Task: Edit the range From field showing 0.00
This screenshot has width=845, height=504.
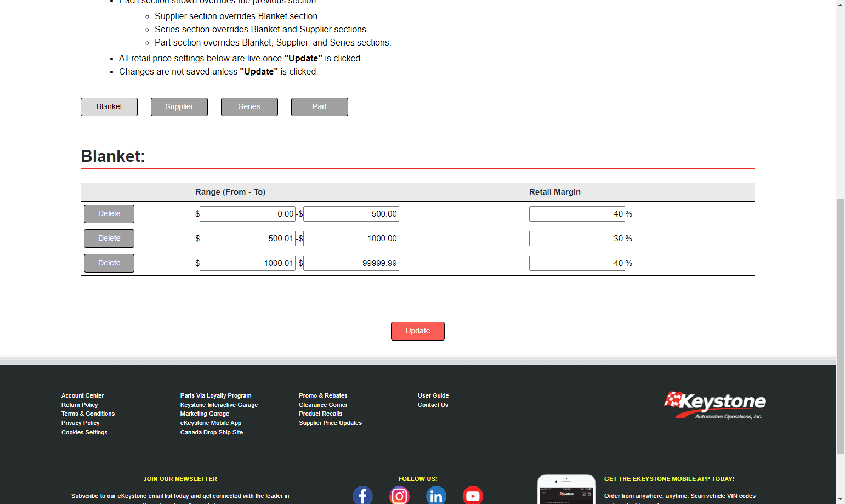Action: pyautogui.click(x=248, y=214)
